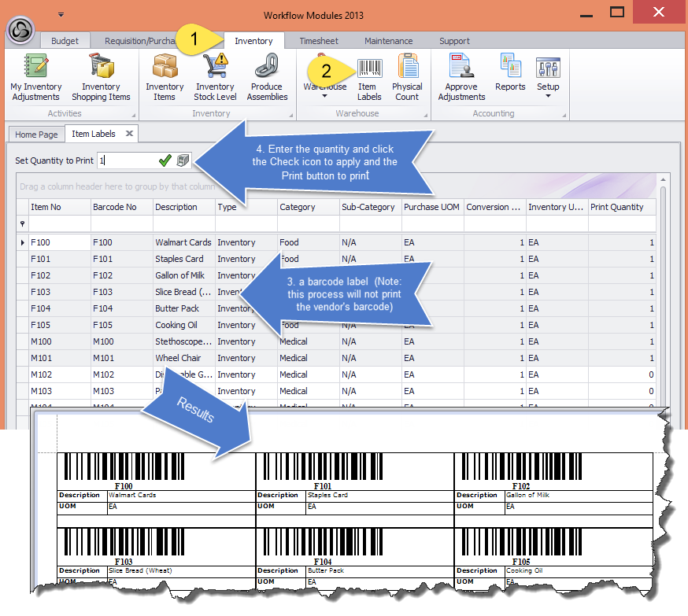Open Item Labels barcode tool
Screen dimensions: 688x616
tap(368, 77)
